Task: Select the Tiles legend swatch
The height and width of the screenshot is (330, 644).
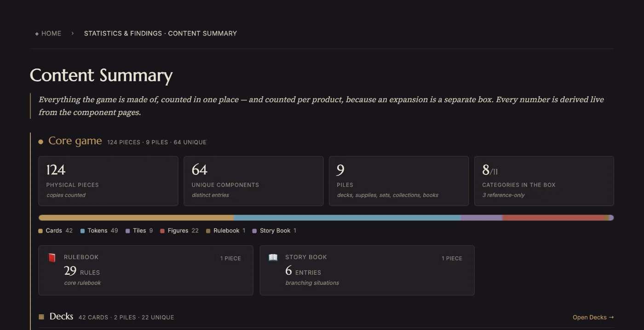Action: point(127,231)
